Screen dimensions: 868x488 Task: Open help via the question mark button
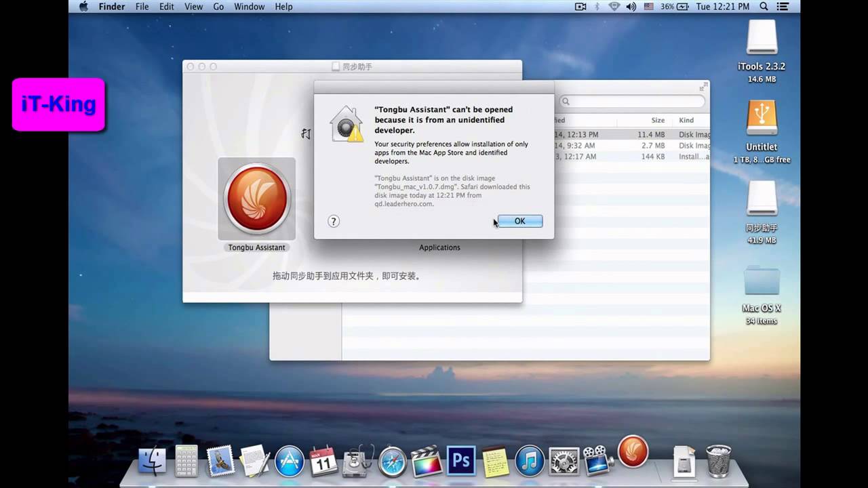[x=334, y=221]
